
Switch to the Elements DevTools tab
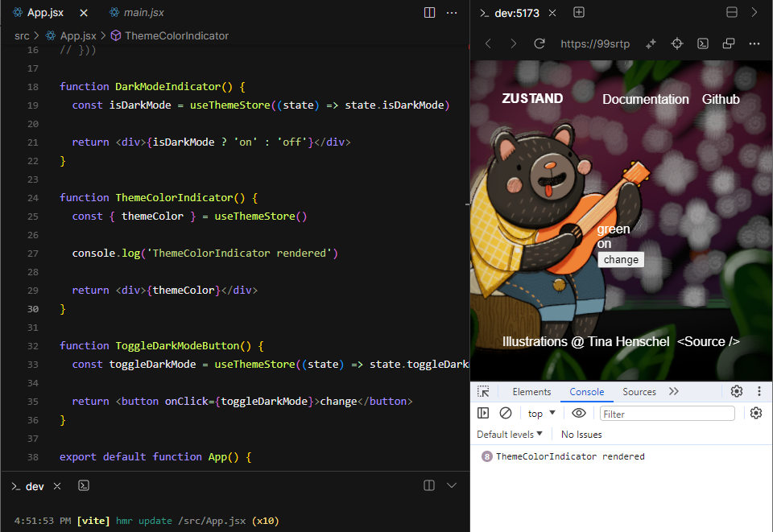531,392
